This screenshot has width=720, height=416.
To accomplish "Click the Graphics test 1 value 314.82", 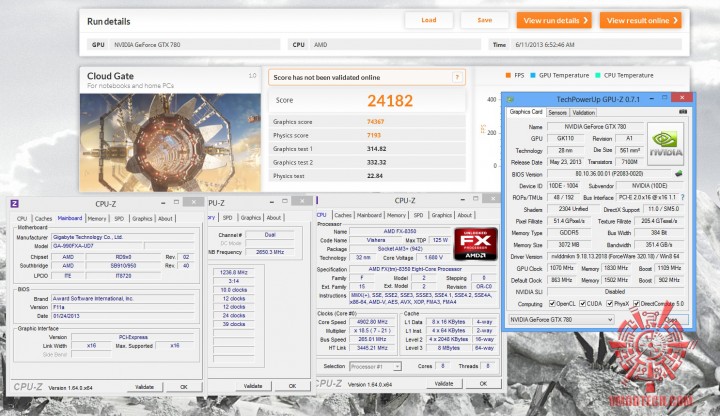I will [x=376, y=149].
